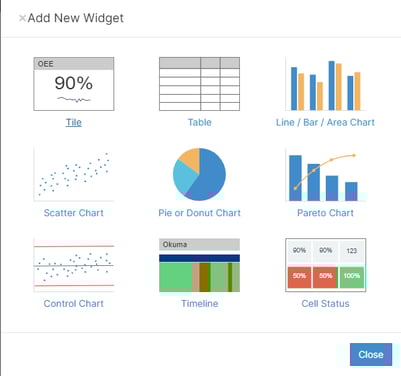Open the Control Chart label link
This screenshot has width=401, height=376.
point(74,304)
